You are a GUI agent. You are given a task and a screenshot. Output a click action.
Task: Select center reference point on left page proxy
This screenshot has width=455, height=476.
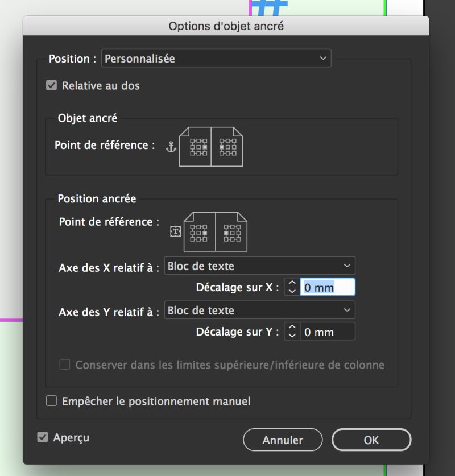[x=198, y=146]
